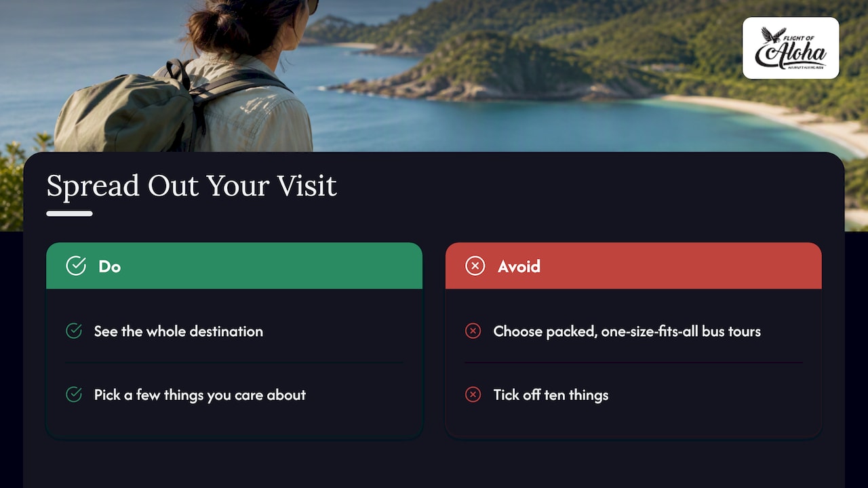
Task: Click X icon beside Tick off ten things
Action: (x=473, y=394)
